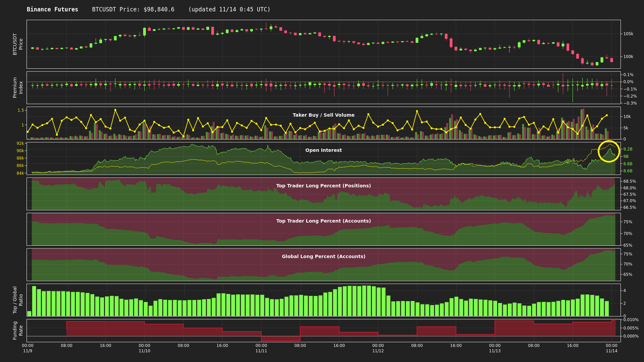The image size is (644, 362).
Task: Click the 68.5% tick on Positions chart
Action: click(x=629, y=181)
